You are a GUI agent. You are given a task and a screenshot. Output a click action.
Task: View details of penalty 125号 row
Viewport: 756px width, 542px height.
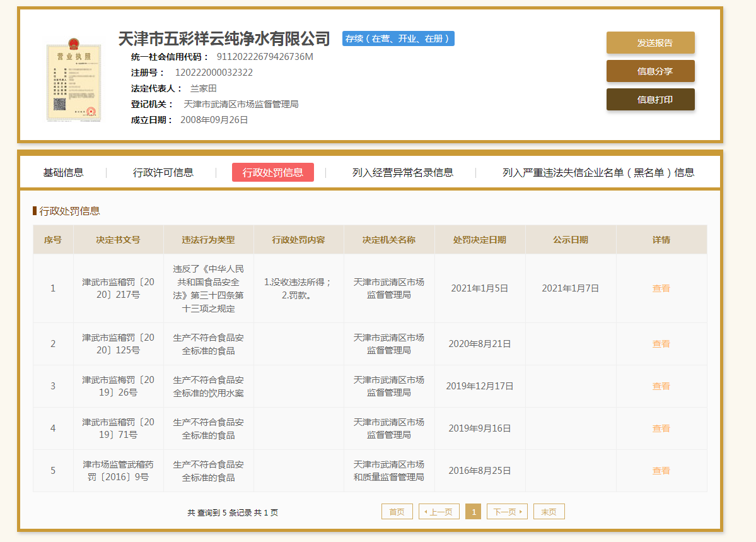(x=661, y=344)
